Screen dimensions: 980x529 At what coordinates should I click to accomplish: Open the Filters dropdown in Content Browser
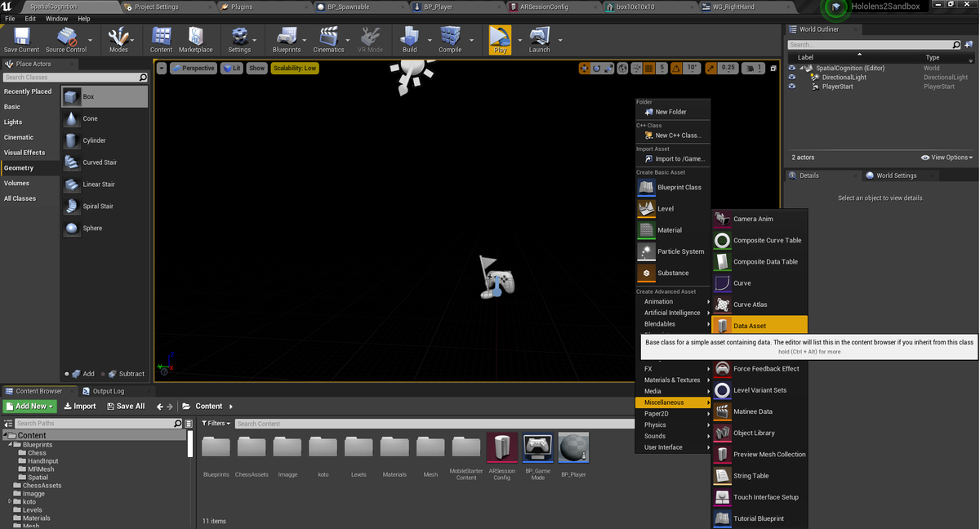(216, 424)
